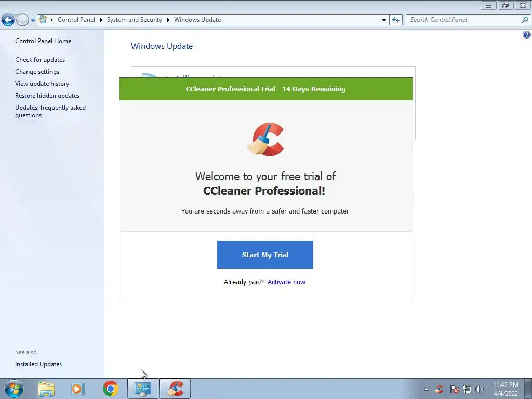Refresh the Windows Update page
This screenshot has width=532, height=399.
(395, 20)
